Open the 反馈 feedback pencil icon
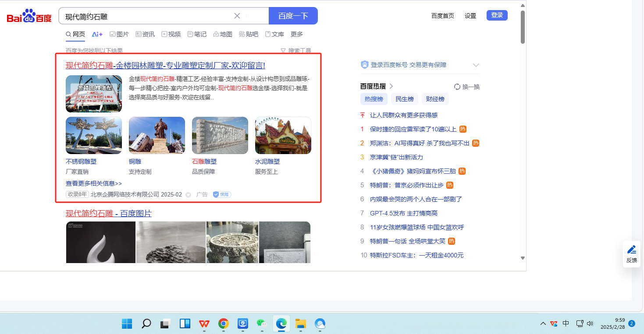644x334 pixels. pyautogui.click(x=631, y=250)
